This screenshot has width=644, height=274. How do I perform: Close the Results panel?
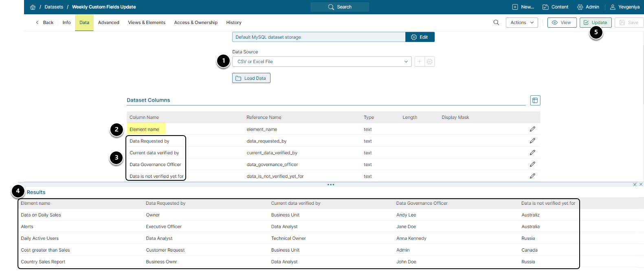pyautogui.click(x=641, y=184)
